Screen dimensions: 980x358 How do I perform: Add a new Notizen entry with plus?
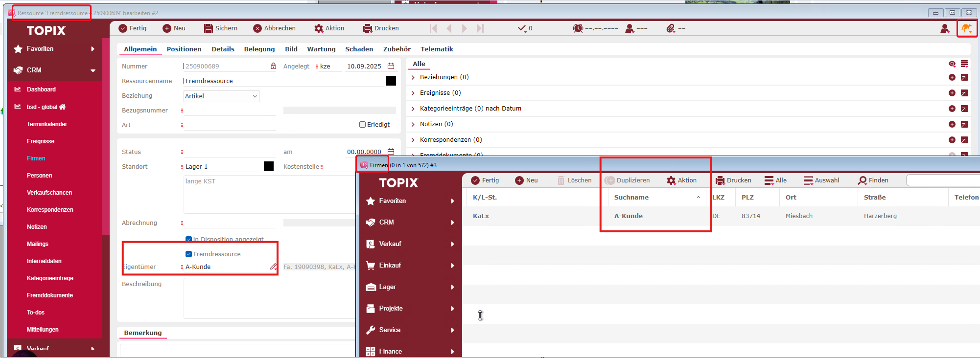(952, 124)
